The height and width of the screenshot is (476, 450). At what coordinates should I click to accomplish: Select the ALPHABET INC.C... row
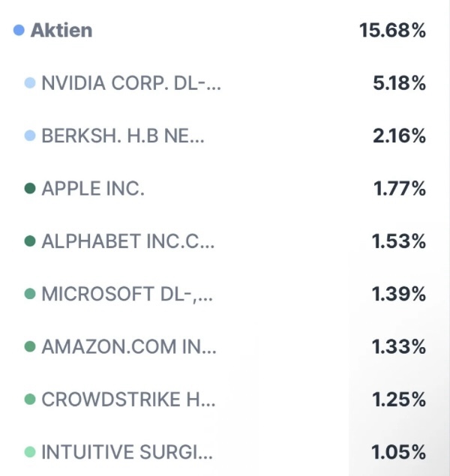tap(128, 241)
